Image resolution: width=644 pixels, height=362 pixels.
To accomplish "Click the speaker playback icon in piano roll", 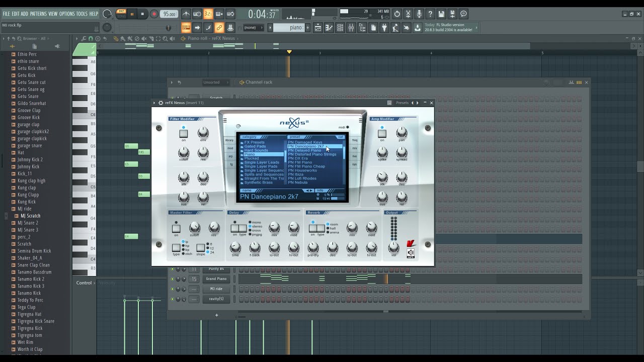I will [x=173, y=38].
